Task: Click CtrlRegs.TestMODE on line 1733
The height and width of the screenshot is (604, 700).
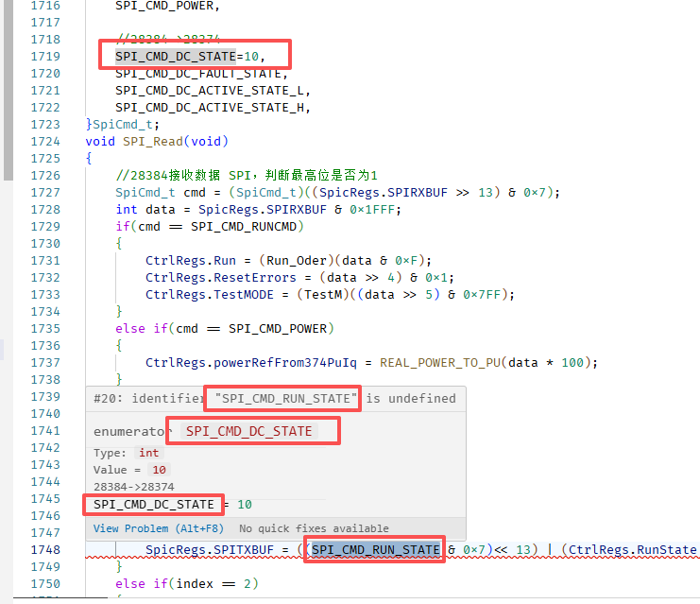Action: (210, 295)
